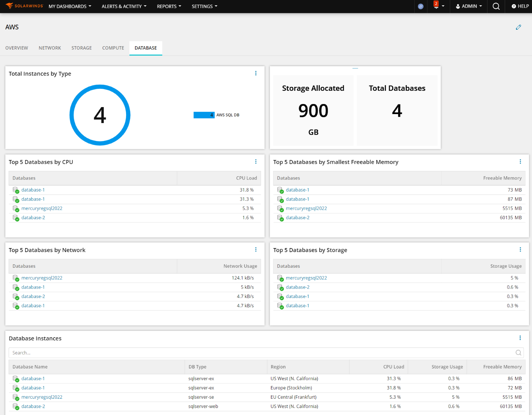The width and height of the screenshot is (532, 415).
Task: Open mercuryregsql2022 in Database Instances table
Action: 42,397
